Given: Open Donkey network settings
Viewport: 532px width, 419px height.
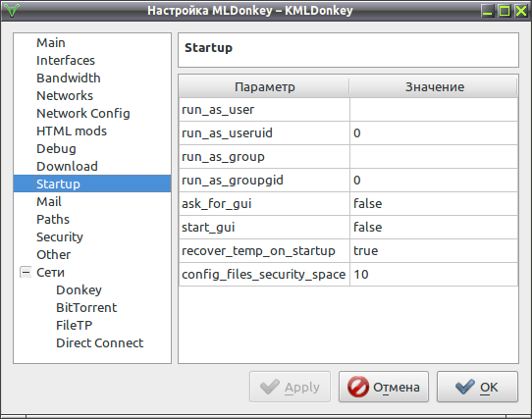Looking at the screenshot, I should tap(79, 290).
